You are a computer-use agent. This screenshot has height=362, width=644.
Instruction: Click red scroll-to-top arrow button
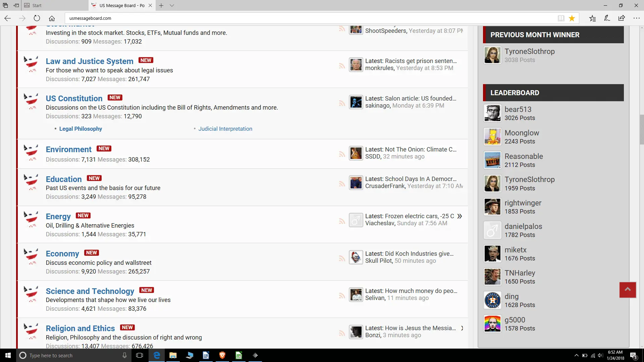click(x=628, y=290)
